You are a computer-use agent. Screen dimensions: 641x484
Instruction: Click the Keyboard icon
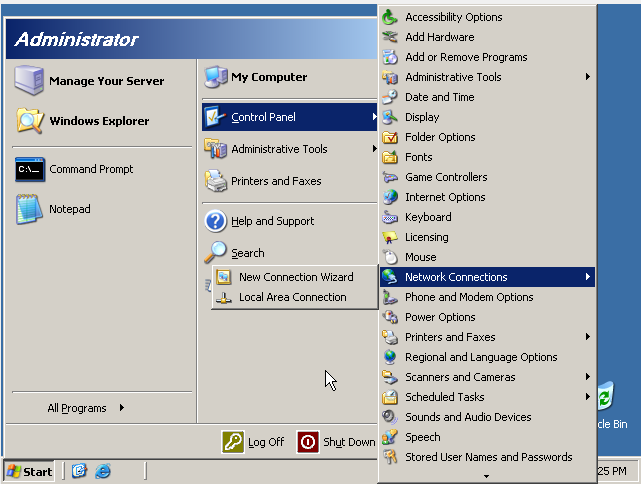(x=390, y=217)
